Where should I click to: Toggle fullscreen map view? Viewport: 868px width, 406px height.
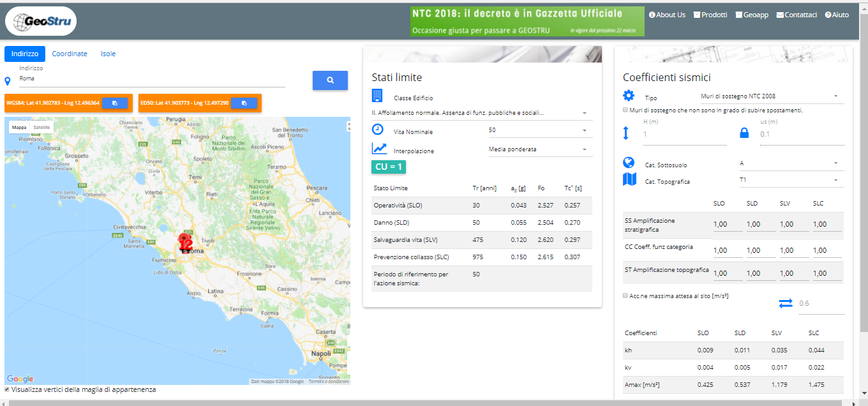[x=348, y=126]
